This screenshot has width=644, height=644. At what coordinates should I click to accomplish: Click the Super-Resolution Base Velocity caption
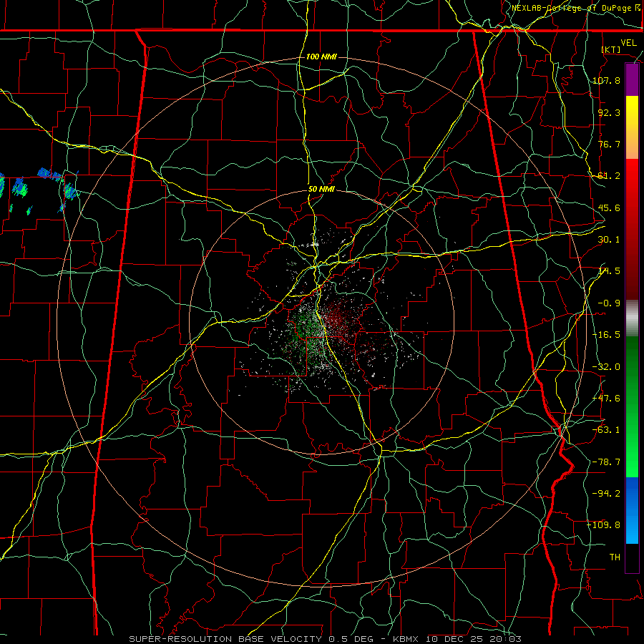326,639
